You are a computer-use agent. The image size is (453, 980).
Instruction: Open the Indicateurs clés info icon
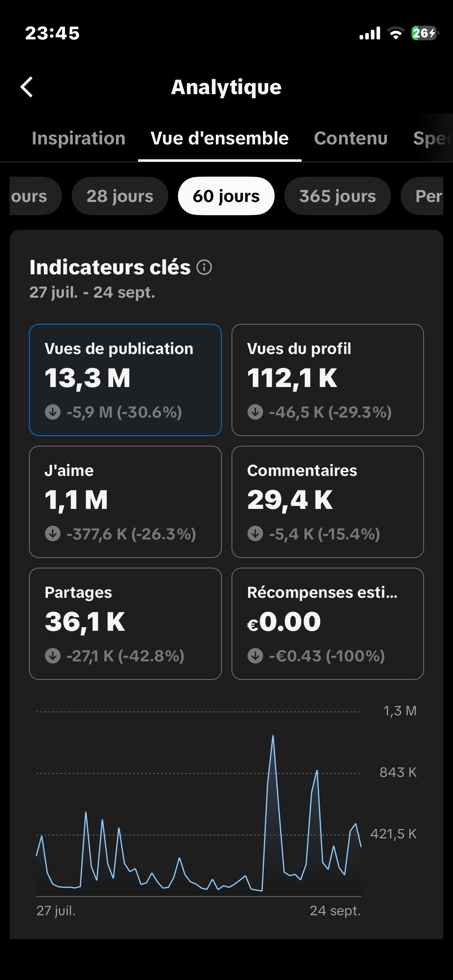204,267
